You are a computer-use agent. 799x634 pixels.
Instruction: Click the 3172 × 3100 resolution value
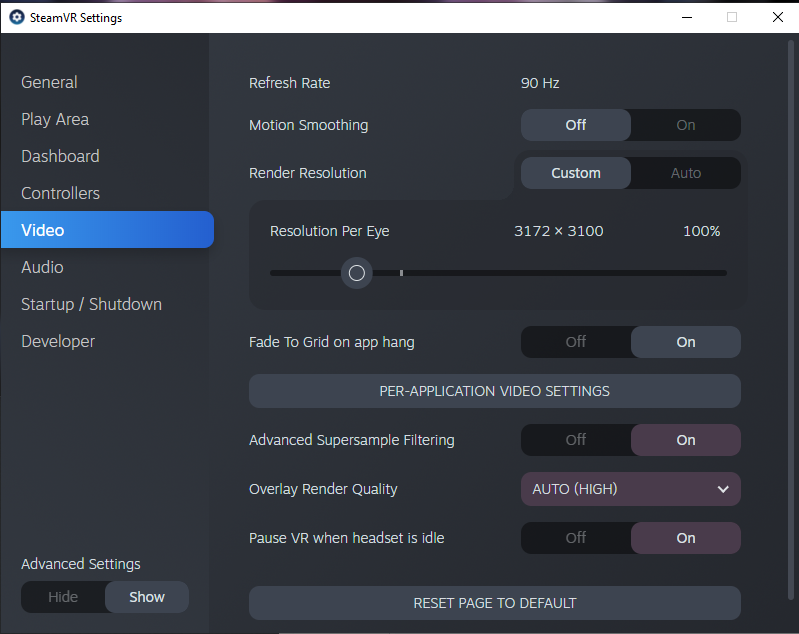click(x=558, y=231)
